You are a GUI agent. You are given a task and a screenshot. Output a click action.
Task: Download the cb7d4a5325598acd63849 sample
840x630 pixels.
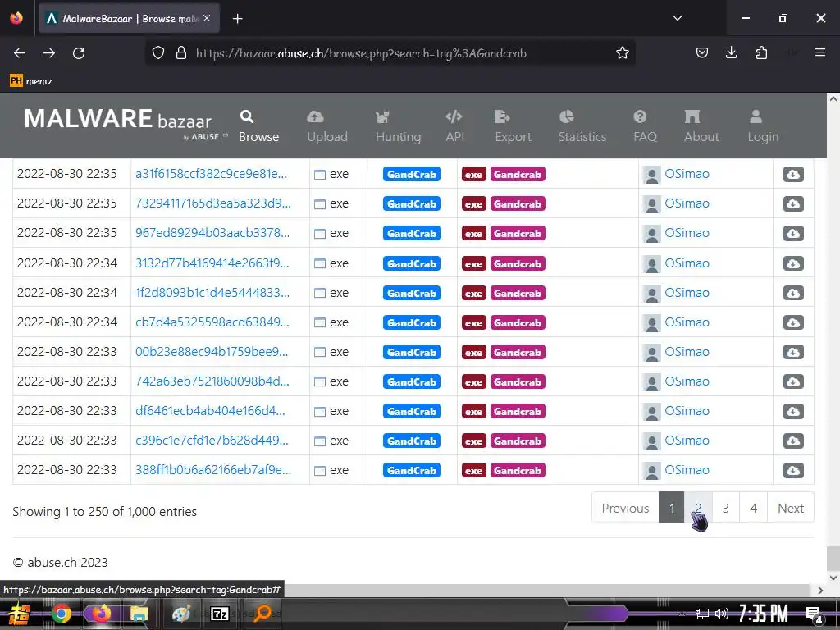pos(793,322)
